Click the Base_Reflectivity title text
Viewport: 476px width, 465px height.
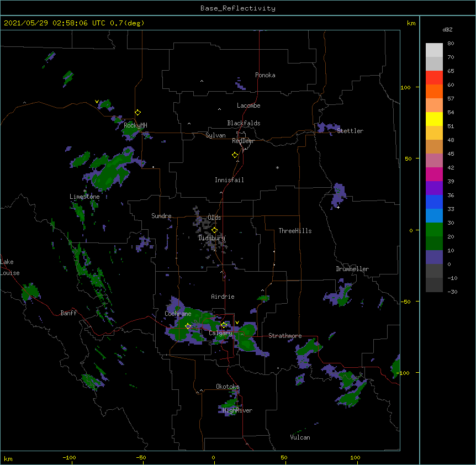click(237, 8)
